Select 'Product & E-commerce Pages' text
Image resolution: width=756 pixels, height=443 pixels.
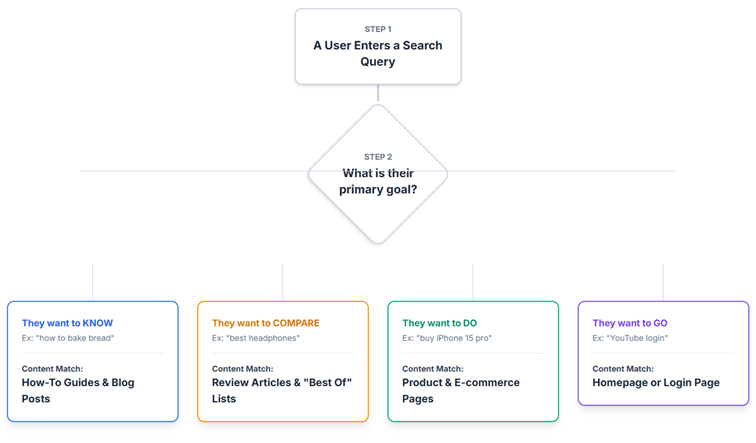461,390
